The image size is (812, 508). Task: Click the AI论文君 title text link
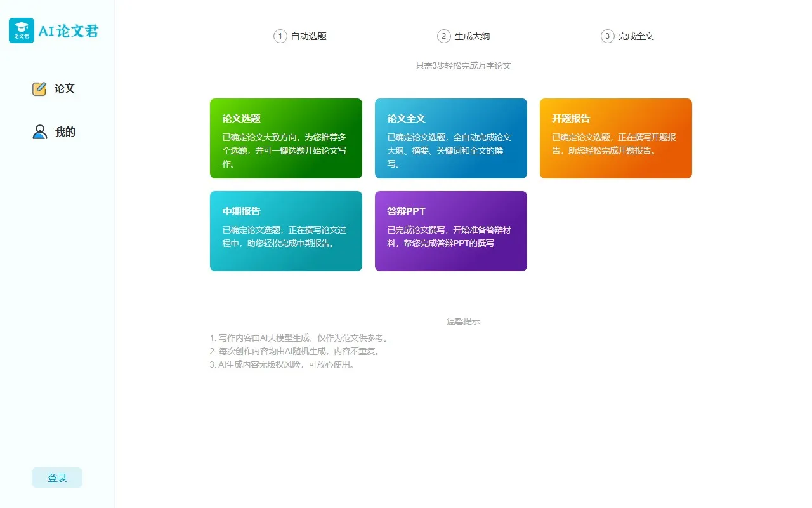(71, 30)
